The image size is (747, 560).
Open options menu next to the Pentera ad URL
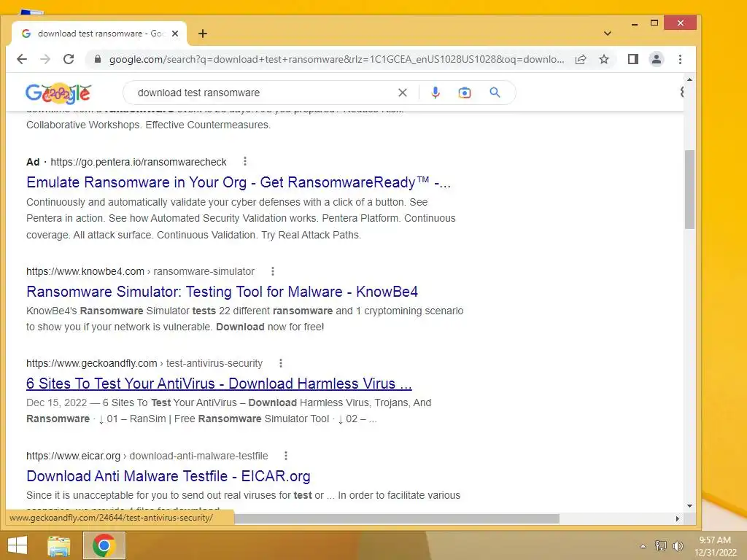point(245,161)
